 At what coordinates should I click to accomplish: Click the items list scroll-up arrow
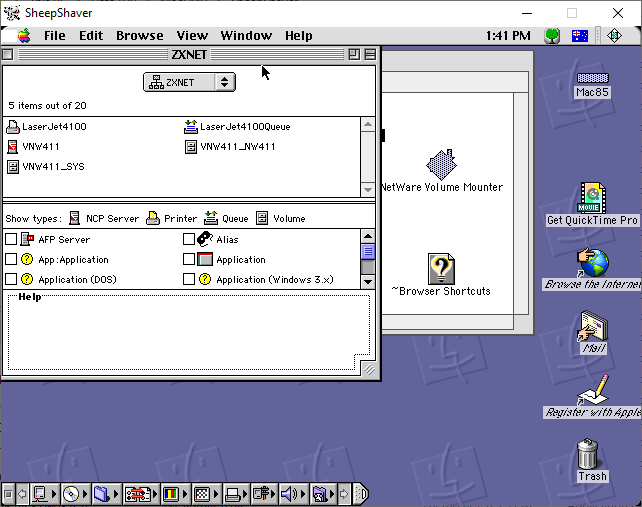pos(368,124)
